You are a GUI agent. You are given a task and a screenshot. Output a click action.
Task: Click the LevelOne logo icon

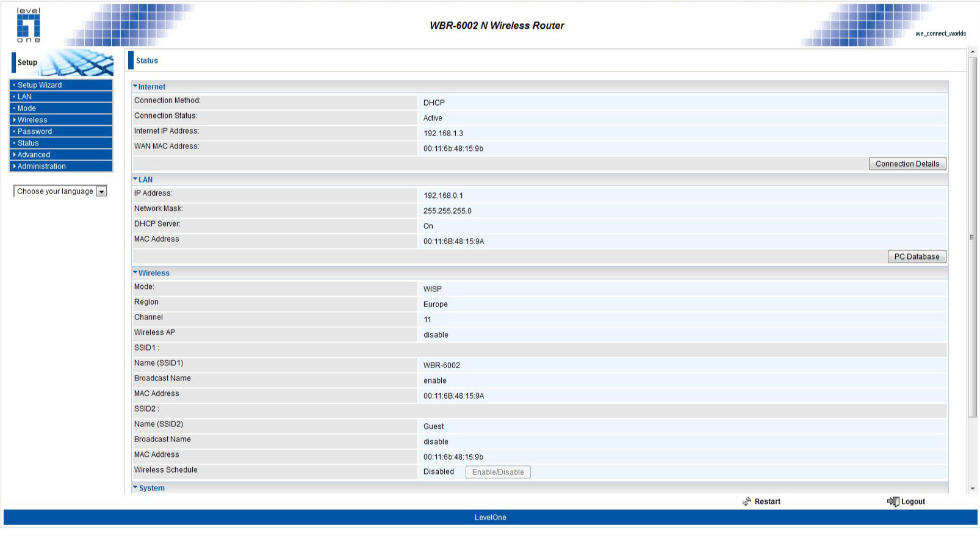click(28, 26)
